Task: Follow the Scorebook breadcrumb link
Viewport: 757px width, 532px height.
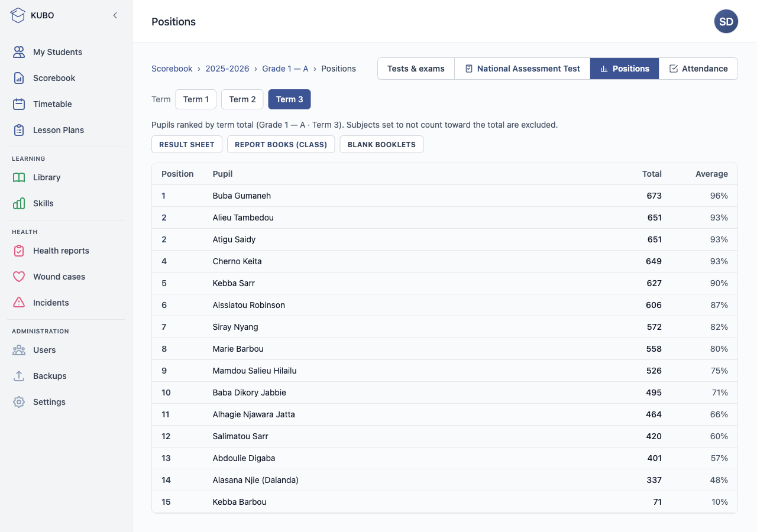Action: [x=172, y=69]
